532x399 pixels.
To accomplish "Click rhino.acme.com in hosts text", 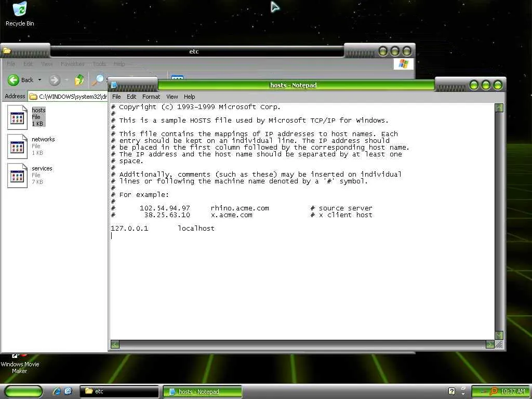I will 240,208.
